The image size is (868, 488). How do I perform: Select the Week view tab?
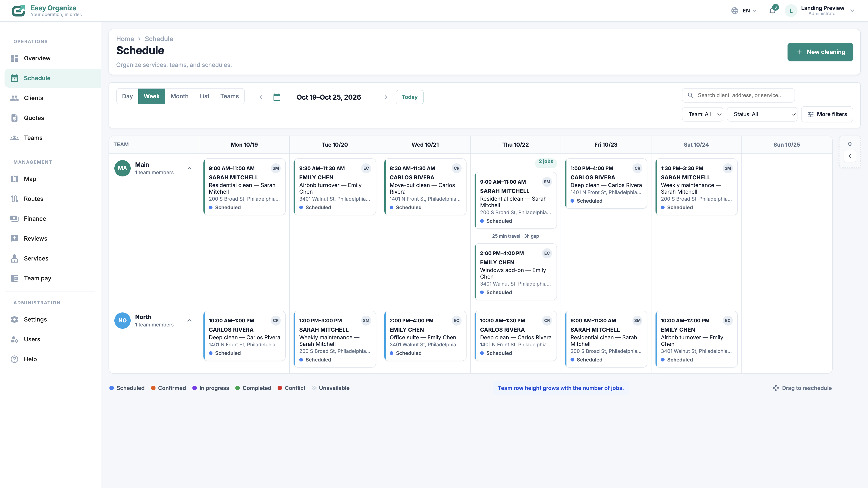pos(152,96)
